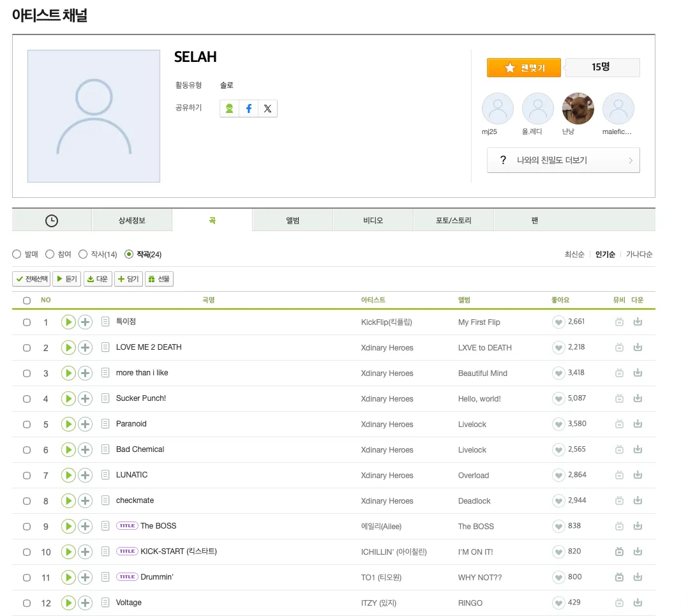
Task: Check the box for 특이점
Action: 27,322
